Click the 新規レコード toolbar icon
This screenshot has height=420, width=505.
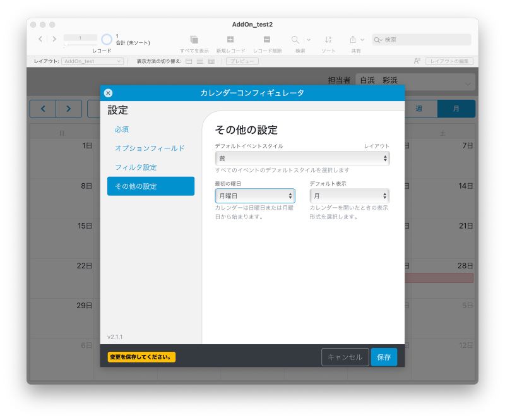point(230,39)
